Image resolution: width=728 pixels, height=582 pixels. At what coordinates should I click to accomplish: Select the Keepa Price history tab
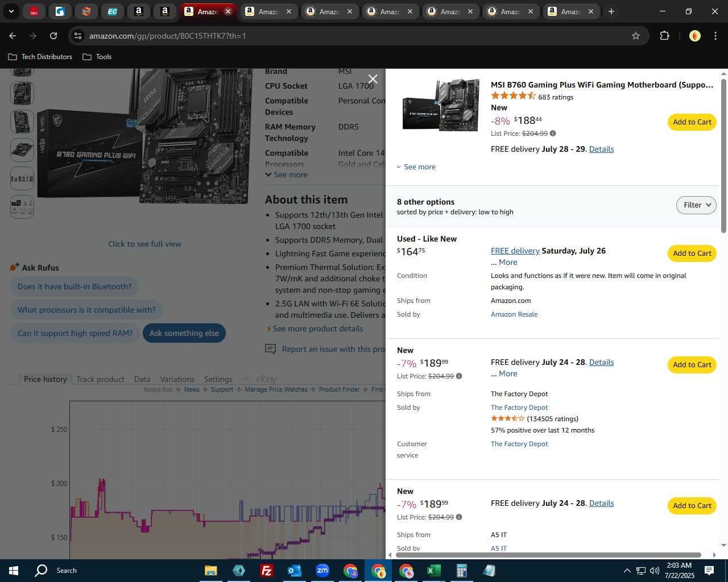click(45, 379)
